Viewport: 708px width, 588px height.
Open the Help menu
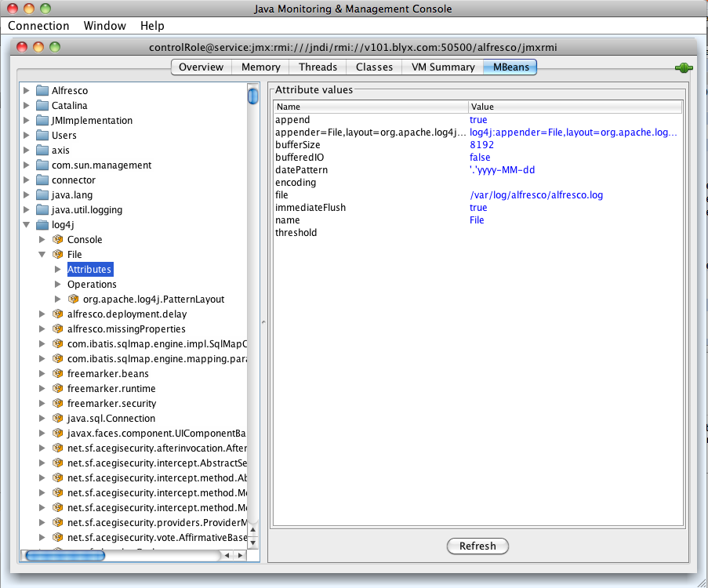[152, 26]
